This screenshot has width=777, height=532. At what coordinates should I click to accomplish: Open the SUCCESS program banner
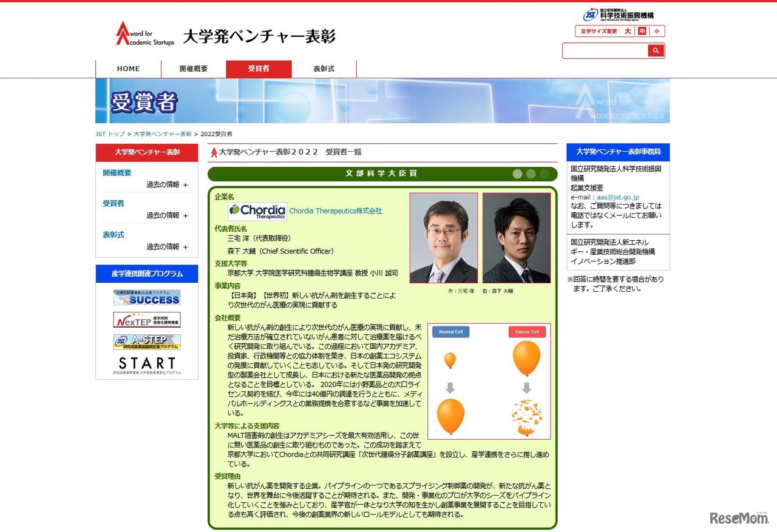click(x=147, y=297)
